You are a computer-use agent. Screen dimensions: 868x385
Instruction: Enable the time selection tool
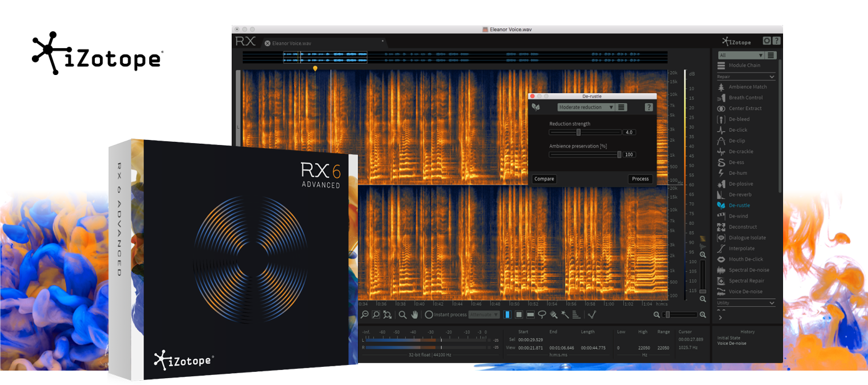click(507, 314)
